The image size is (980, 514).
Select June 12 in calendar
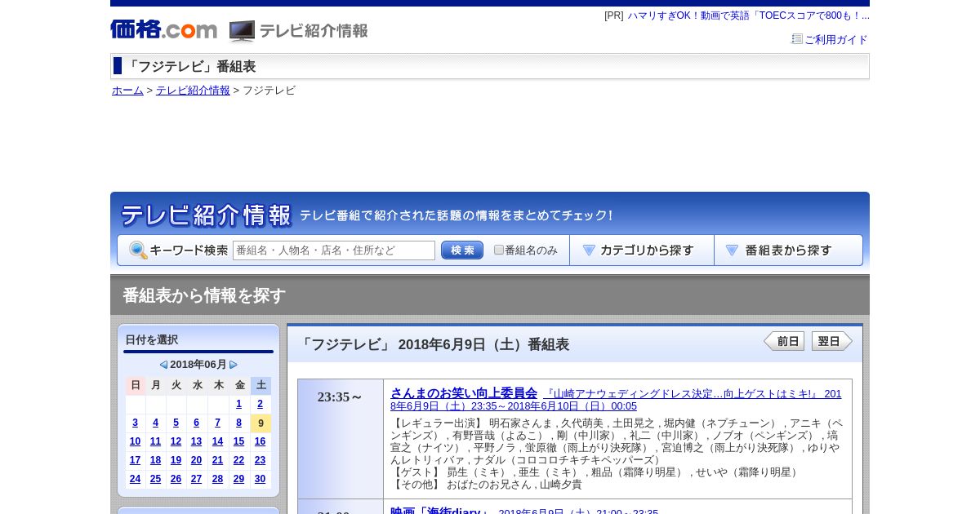coord(176,441)
